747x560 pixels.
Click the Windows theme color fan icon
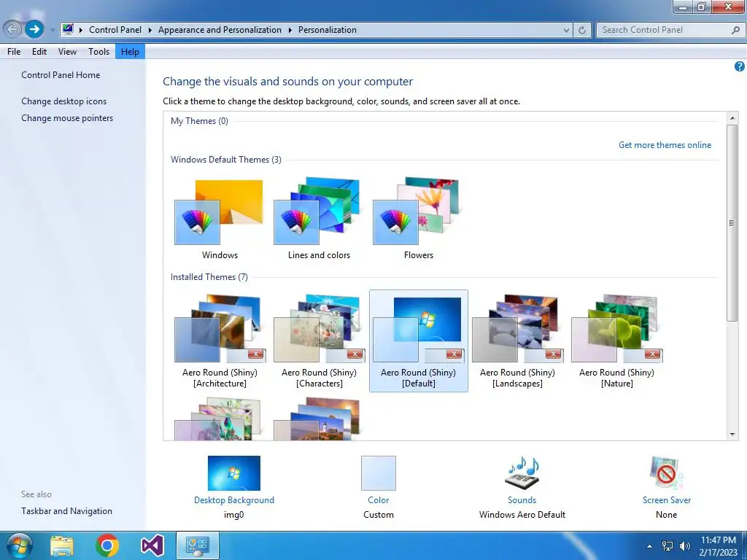click(x=197, y=222)
